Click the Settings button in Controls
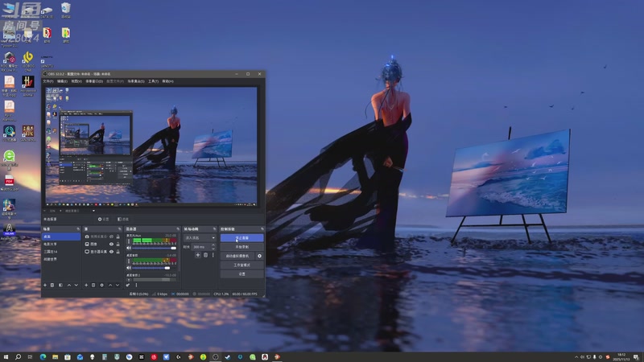This screenshot has width=644, height=362. coord(242,274)
